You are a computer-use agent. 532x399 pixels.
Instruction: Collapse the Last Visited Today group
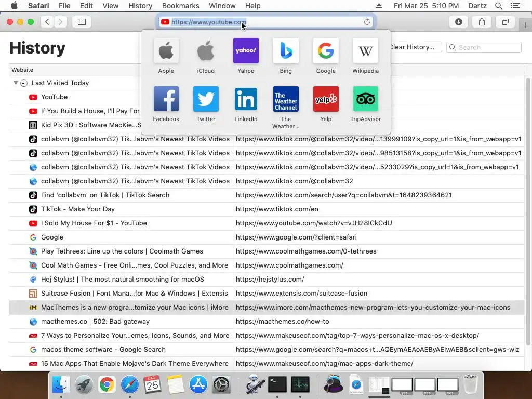click(x=15, y=83)
